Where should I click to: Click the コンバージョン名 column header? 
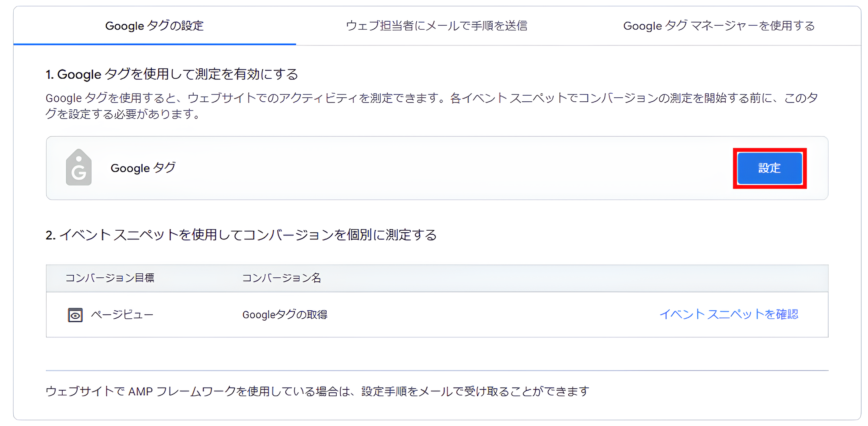(282, 277)
